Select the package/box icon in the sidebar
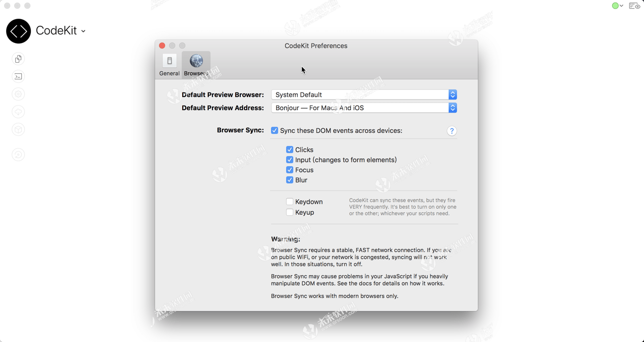 (x=18, y=129)
